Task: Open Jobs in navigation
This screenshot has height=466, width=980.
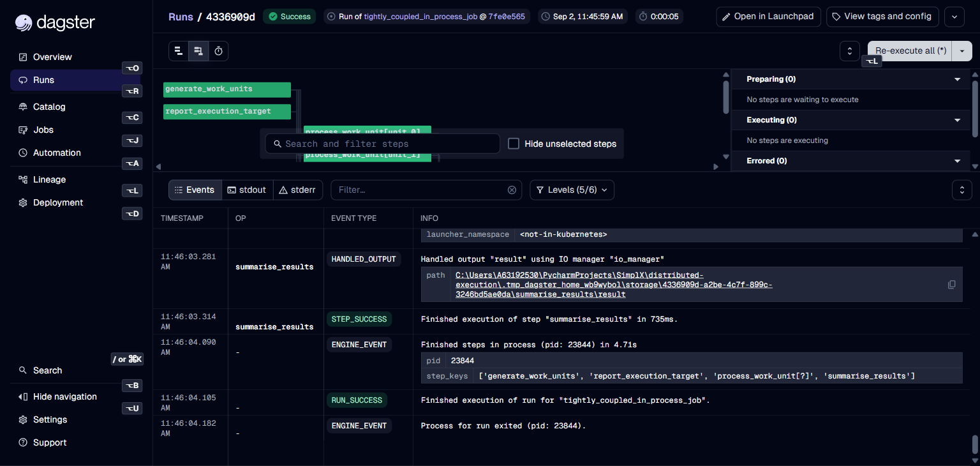Action: click(43, 130)
